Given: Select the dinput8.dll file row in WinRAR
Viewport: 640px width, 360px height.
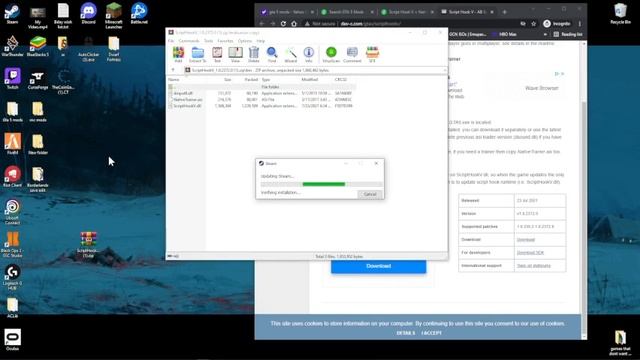Looking at the screenshot, I should [261, 93].
